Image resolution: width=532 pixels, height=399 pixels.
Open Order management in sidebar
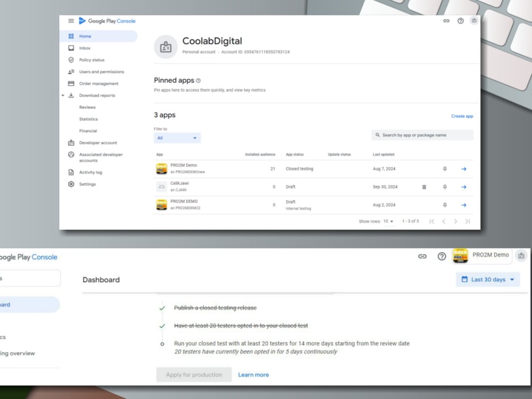tap(98, 84)
